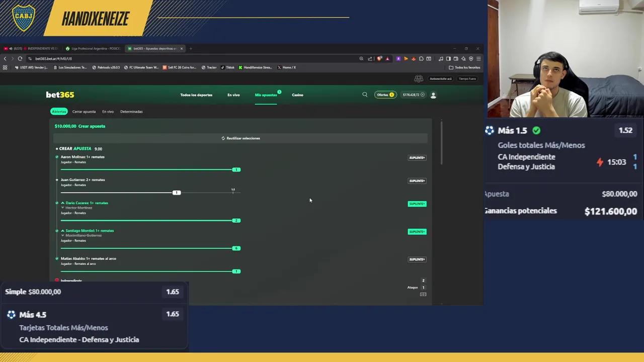Click the people group icon near Autoexcluite

tap(419, 79)
